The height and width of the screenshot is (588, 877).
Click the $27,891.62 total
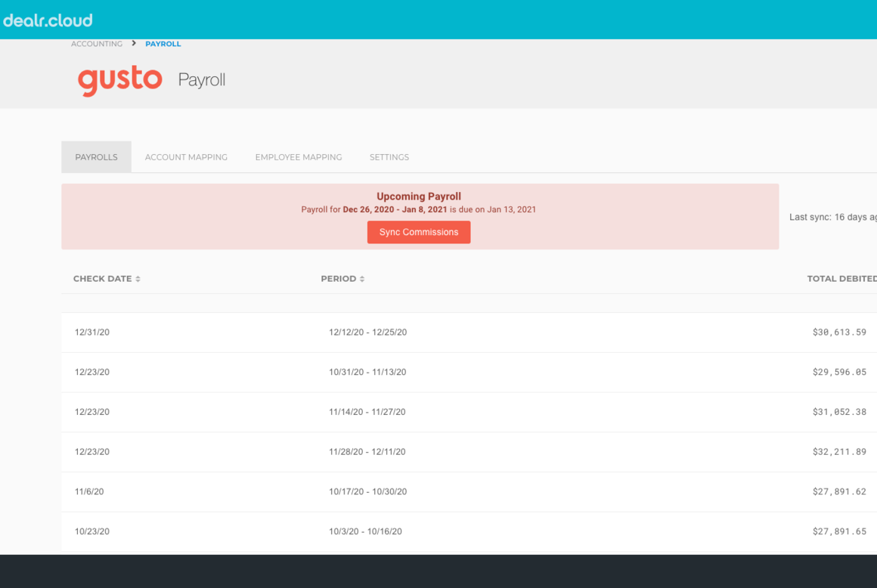click(x=839, y=491)
